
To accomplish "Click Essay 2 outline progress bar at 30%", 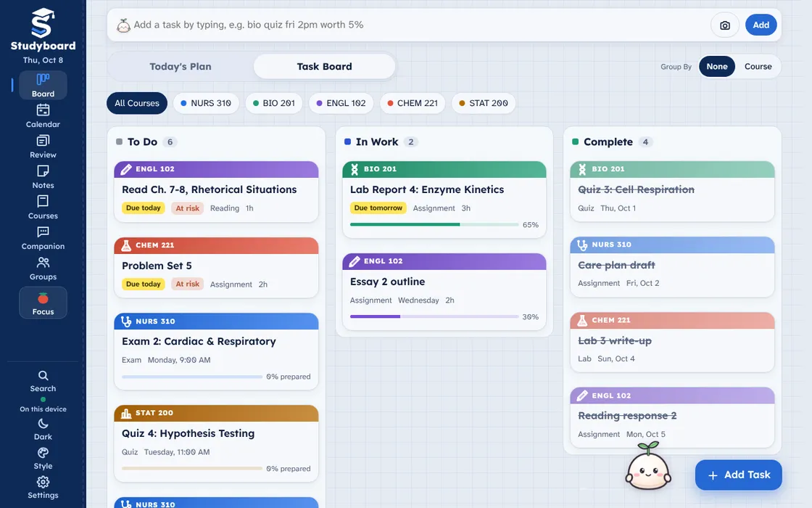I will [x=434, y=316].
